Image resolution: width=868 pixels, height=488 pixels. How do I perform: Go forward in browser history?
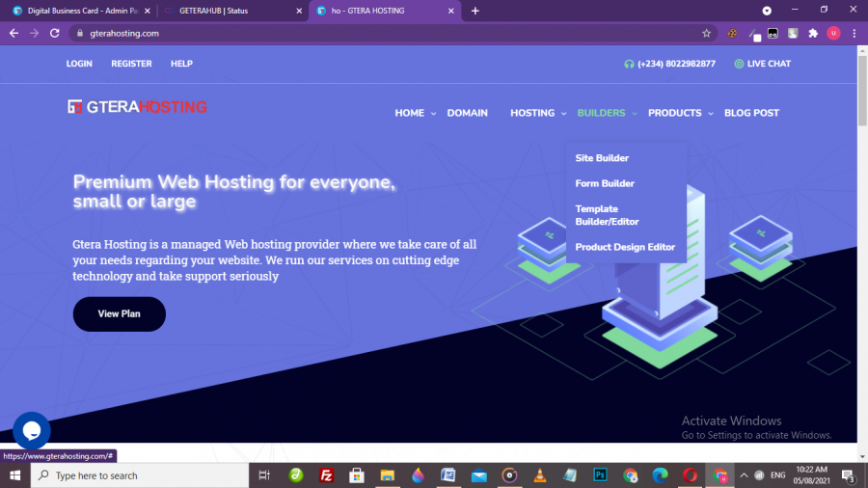[x=35, y=33]
